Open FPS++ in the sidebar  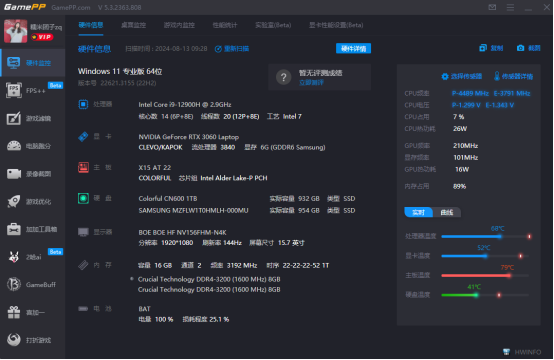click(x=33, y=90)
